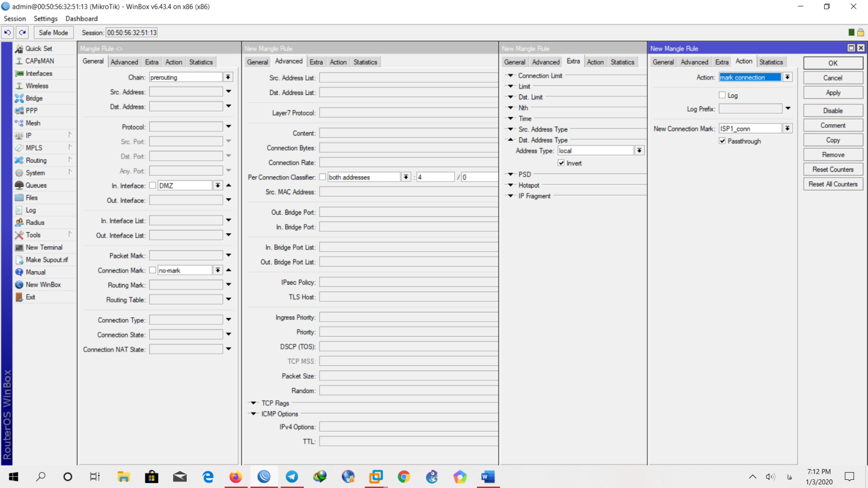This screenshot has width=868, height=488.
Task: Open New Connection Mark dropdown
Action: [x=788, y=129]
